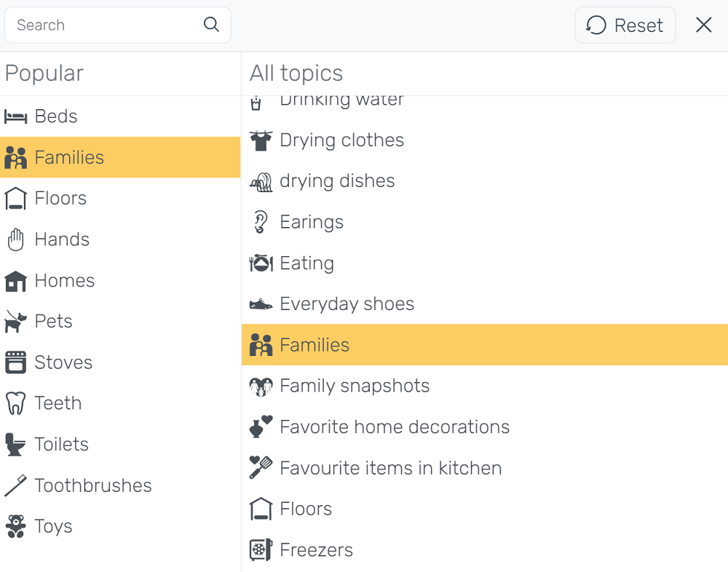Click the ear icon beside Earings

[261, 222]
